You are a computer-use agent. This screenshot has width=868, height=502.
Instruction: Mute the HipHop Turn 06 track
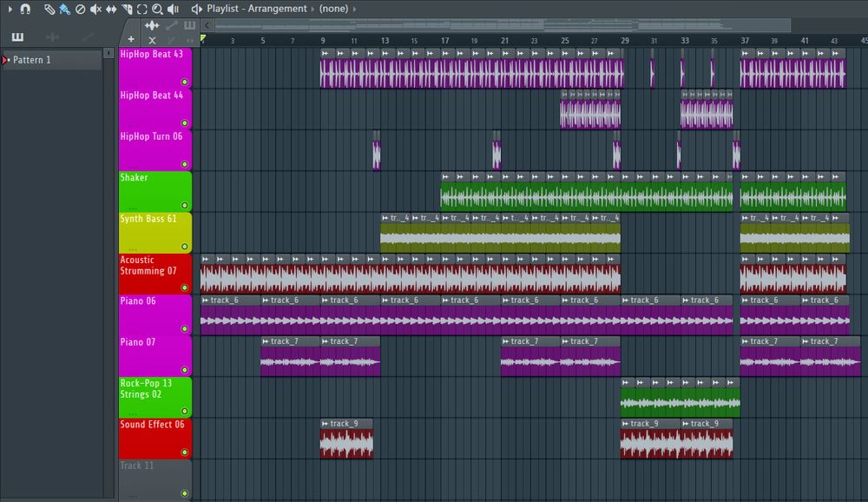(x=185, y=164)
